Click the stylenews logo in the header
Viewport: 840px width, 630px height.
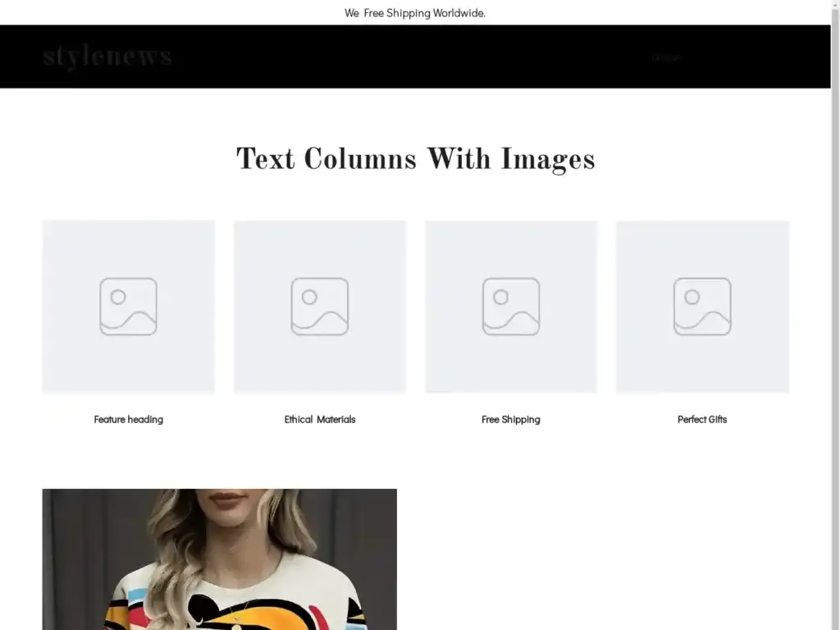pyautogui.click(x=107, y=56)
